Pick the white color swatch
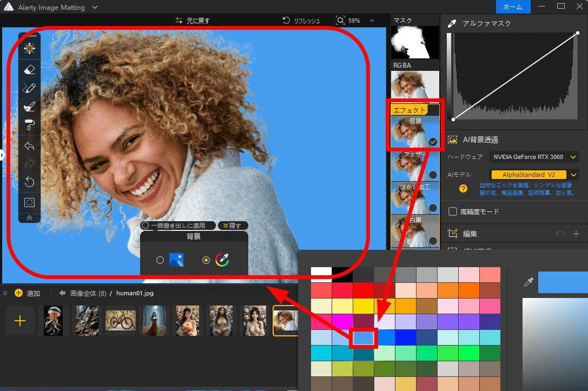588x391 pixels. [321, 274]
